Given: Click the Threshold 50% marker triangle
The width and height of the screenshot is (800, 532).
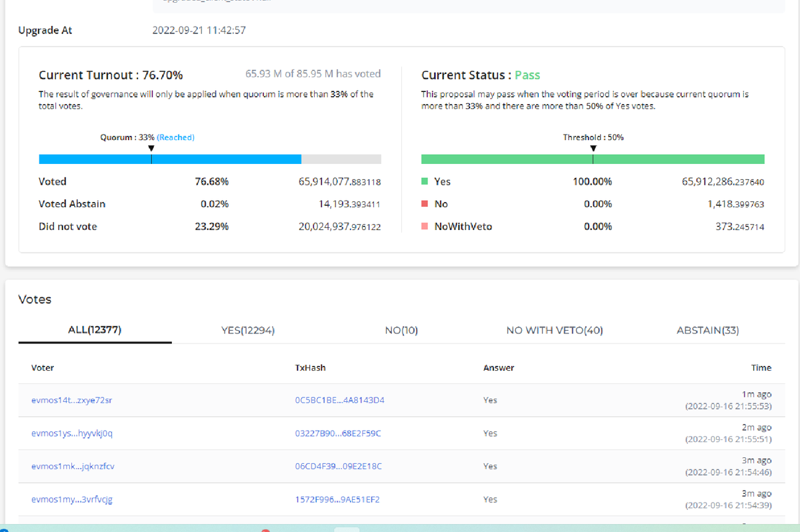Looking at the screenshot, I should coord(593,148).
